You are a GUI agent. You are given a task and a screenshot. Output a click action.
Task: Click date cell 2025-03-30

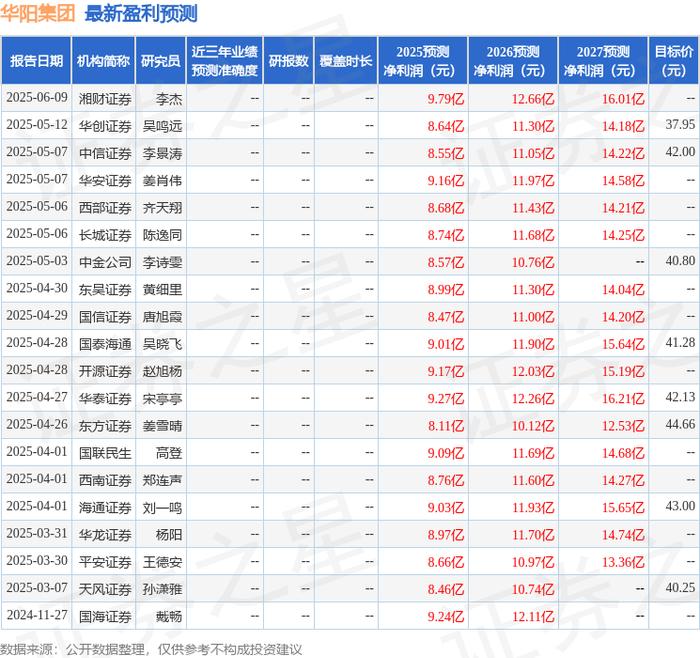click(37, 560)
